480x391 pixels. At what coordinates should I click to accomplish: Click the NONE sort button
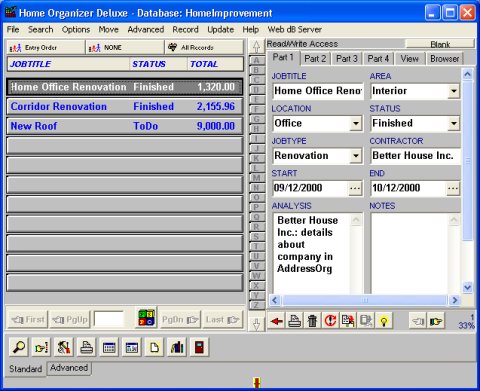coord(125,48)
